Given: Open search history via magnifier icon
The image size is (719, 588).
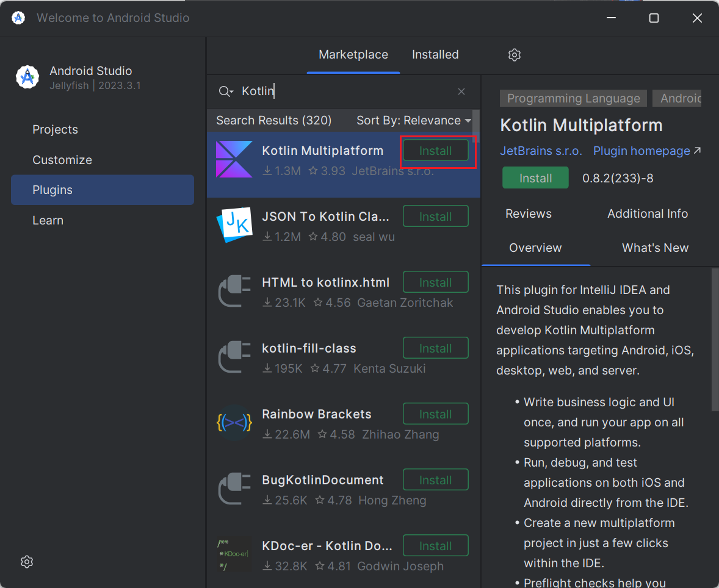Looking at the screenshot, I should coord(226,91).
